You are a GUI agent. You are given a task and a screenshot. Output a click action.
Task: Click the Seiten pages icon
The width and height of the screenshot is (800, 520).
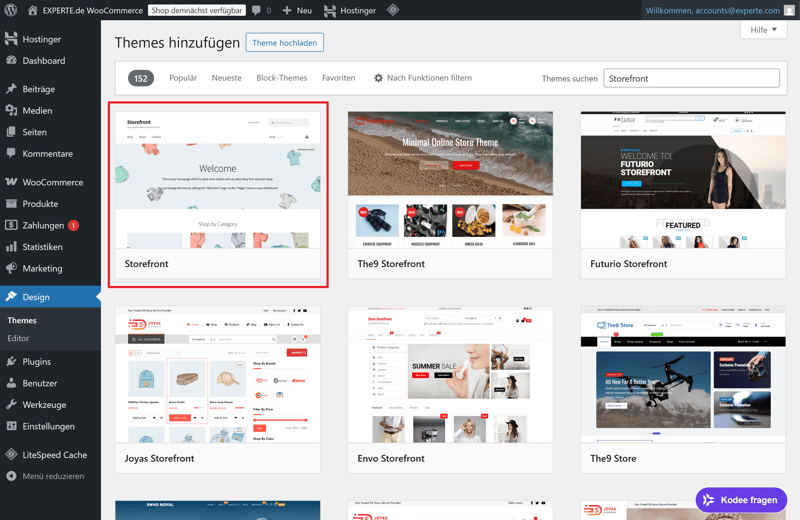(11, 132)
